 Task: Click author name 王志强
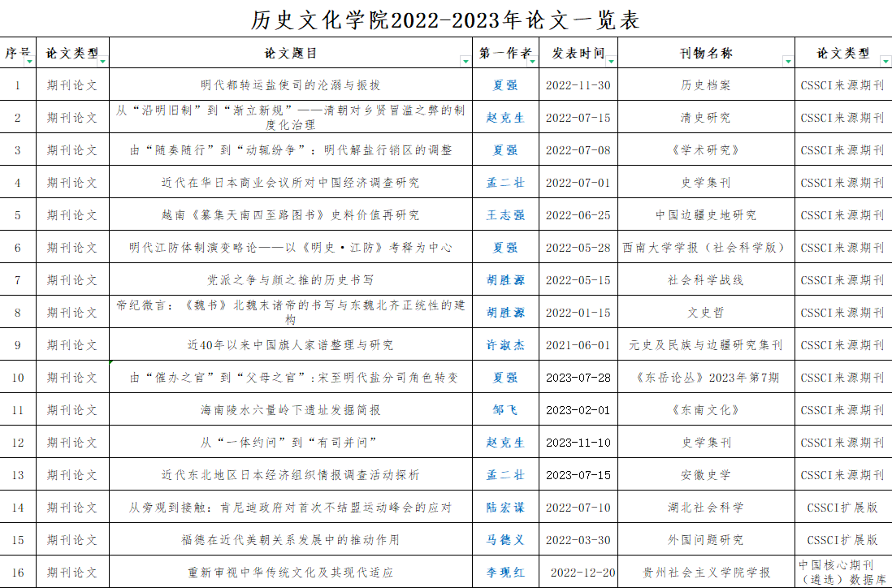pyautogui.click(x=505, y=215)
